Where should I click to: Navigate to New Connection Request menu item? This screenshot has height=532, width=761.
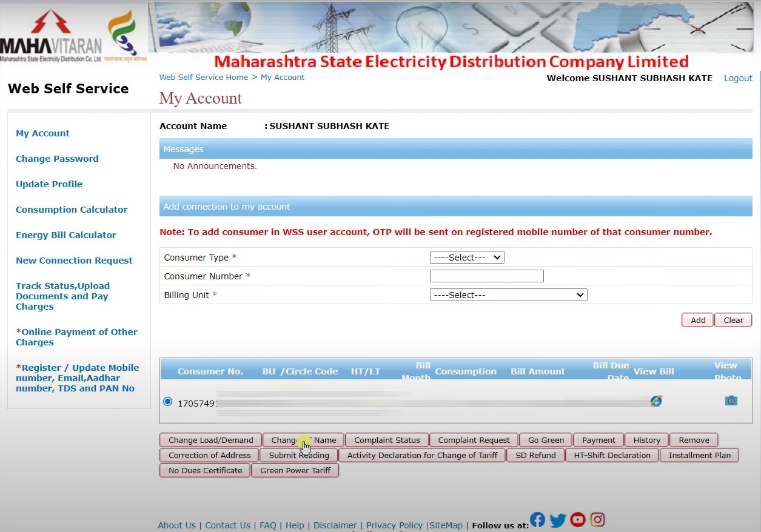pyautogui.click(x=74, y=260)
